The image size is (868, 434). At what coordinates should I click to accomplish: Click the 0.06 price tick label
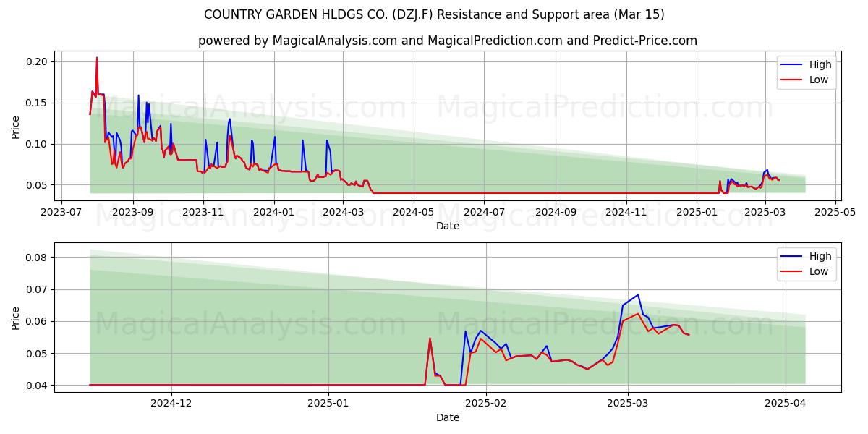point(38,321)
